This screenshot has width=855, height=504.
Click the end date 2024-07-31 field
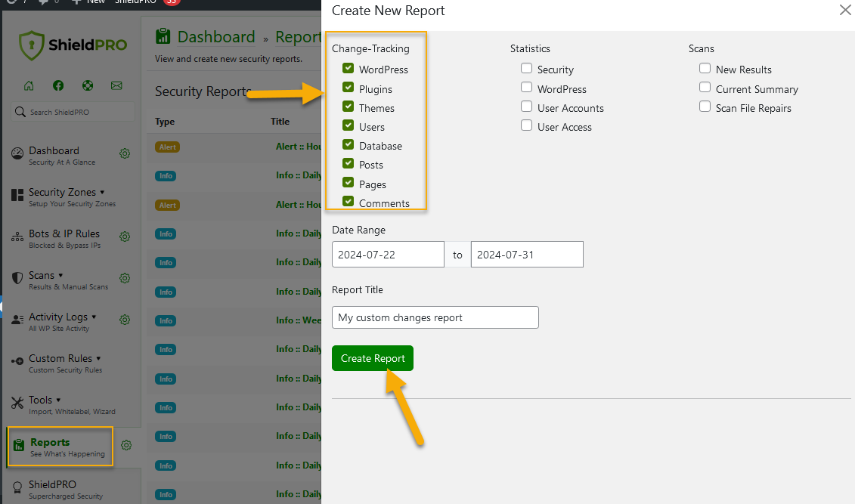point(527,255)
